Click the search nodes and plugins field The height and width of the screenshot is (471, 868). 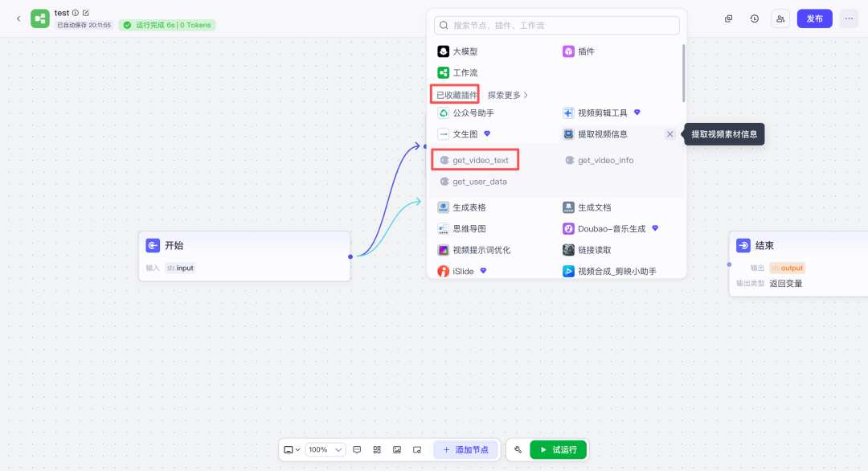click(x=556, y=26)
